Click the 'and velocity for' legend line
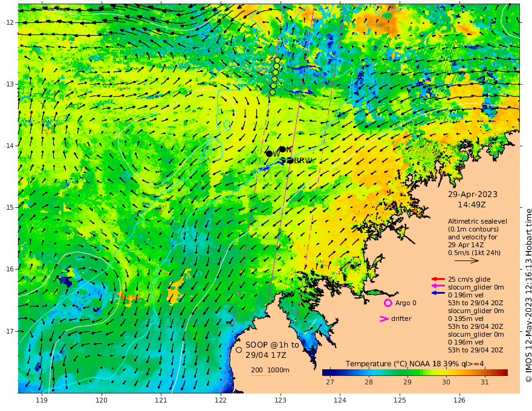The width and height of the screenshot is (532, 411). click(473, 237)
